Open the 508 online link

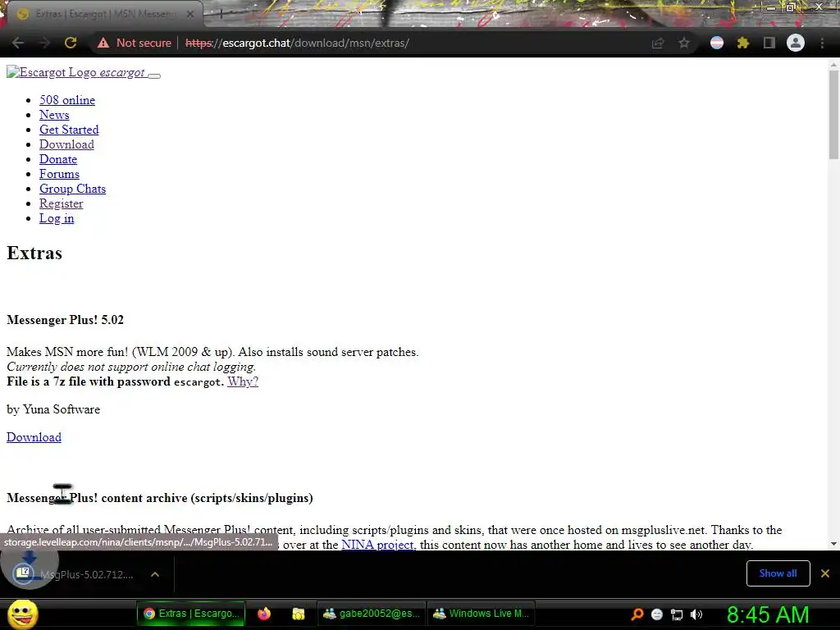[67, 100]
